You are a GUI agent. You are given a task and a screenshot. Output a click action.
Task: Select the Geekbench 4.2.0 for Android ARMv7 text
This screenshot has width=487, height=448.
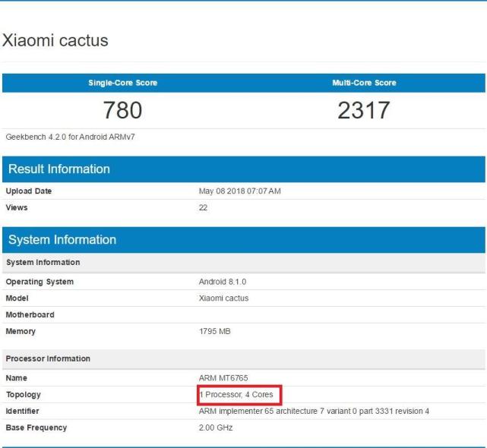tap(70, 137)
